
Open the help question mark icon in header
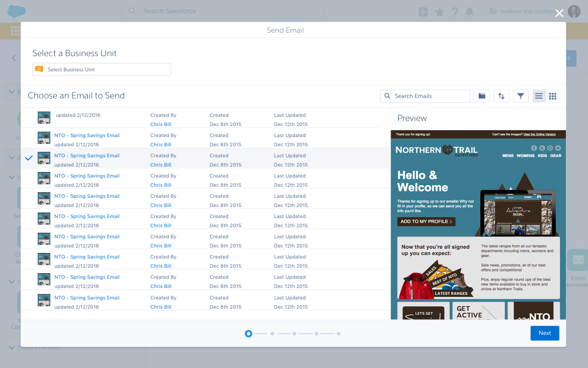(x=454, y=12)
